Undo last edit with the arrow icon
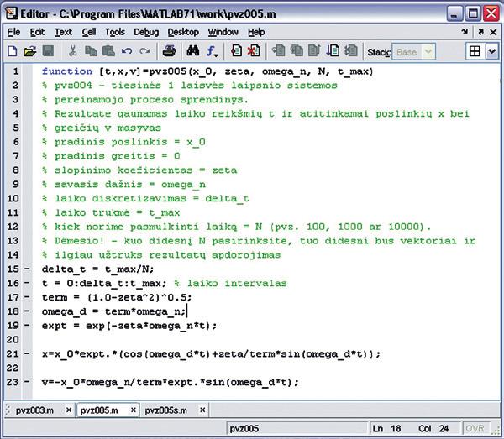The width and height of the screenshot is (504, 439). [127, 51]
